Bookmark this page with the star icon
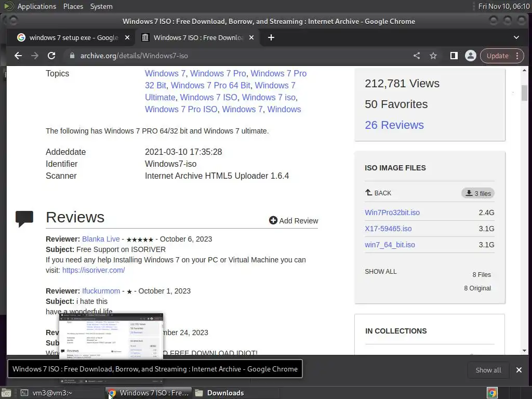 click(x=433, y=56)
